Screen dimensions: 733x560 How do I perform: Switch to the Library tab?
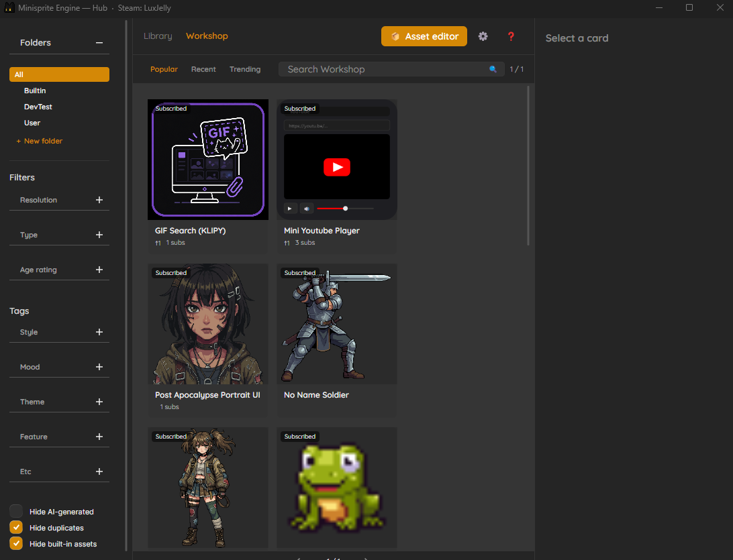point(158,36)
